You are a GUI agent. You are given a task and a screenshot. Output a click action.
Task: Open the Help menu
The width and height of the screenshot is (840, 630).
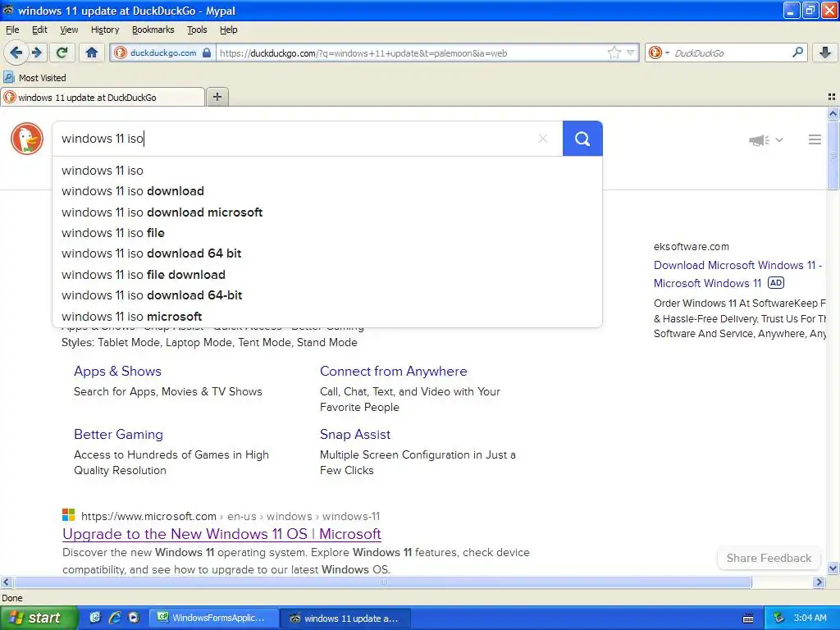click(228, 30)
